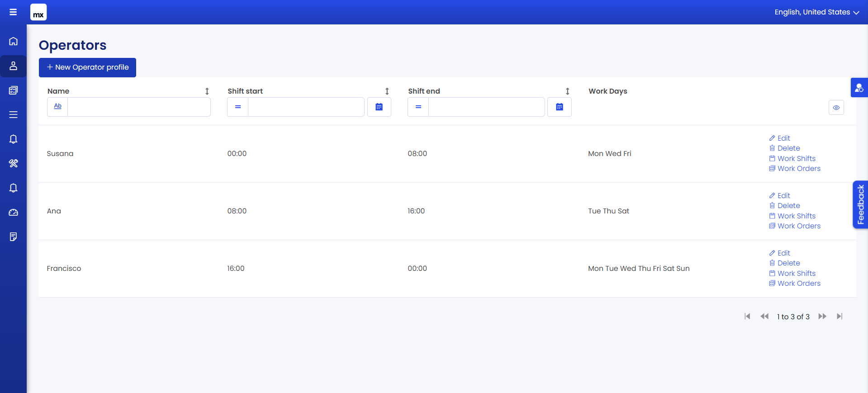Click the mx logo

[x=38, y=12]
